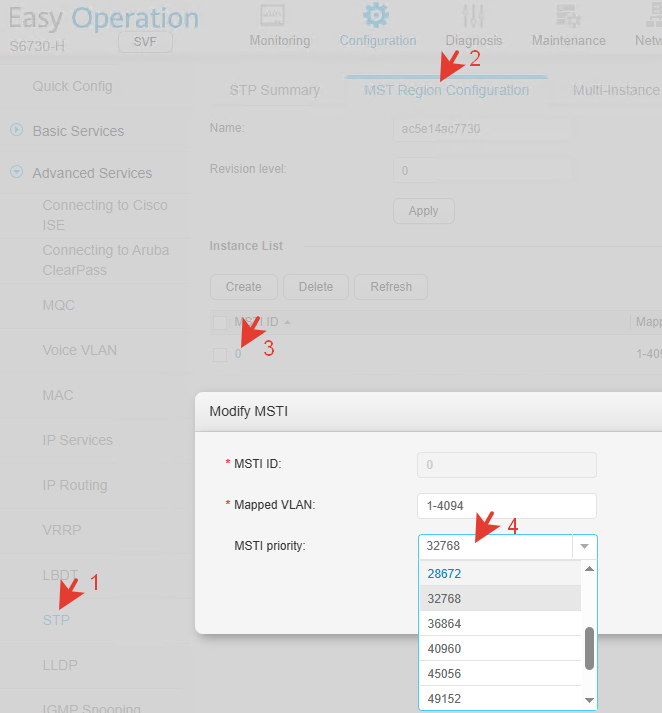Click the Mapped VLAN input field
This screenshot has width=662, height=713.
(507, 506)
